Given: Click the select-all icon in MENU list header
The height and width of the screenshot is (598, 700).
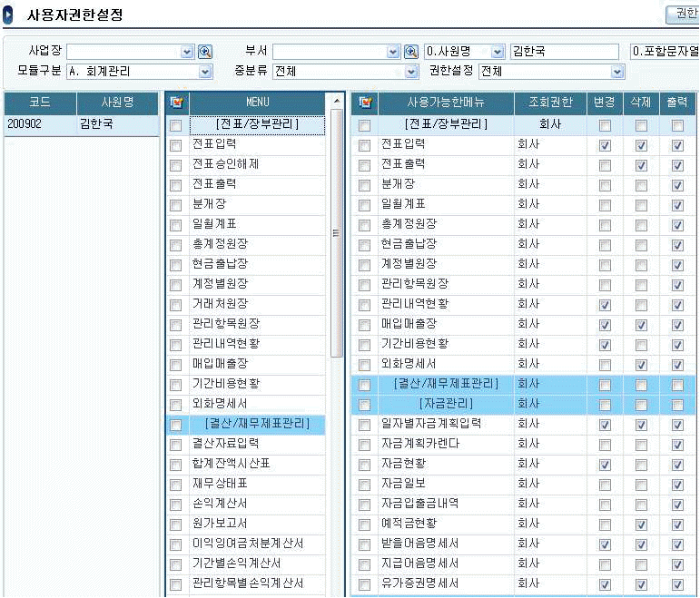Looking at the screenshot, I should (x=176, y=103).
